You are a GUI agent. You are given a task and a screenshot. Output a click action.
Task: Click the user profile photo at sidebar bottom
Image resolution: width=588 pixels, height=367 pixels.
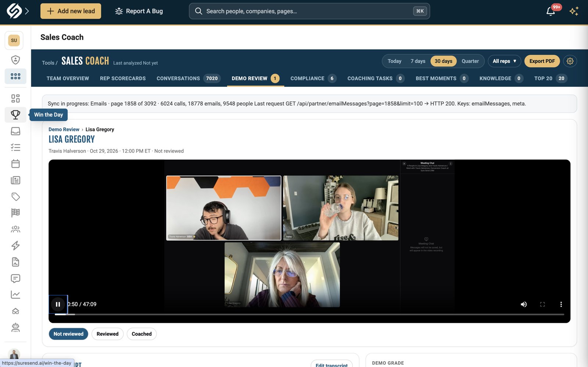tap(14, 353)
